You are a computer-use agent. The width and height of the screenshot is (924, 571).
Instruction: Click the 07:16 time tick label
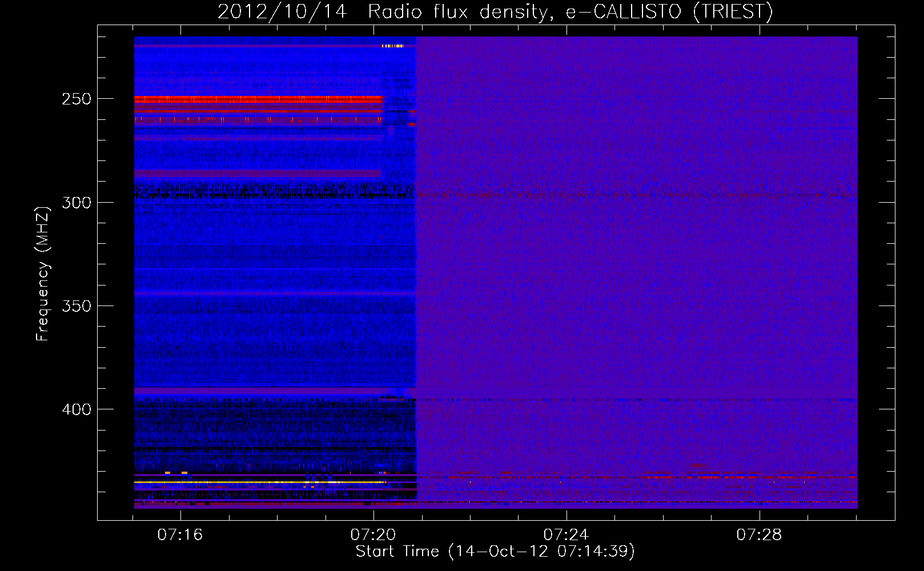click(180, 535)
